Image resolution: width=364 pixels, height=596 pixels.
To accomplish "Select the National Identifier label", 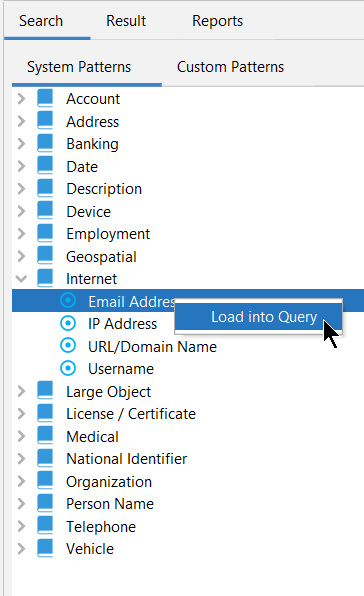I will [x=127, y=459].
